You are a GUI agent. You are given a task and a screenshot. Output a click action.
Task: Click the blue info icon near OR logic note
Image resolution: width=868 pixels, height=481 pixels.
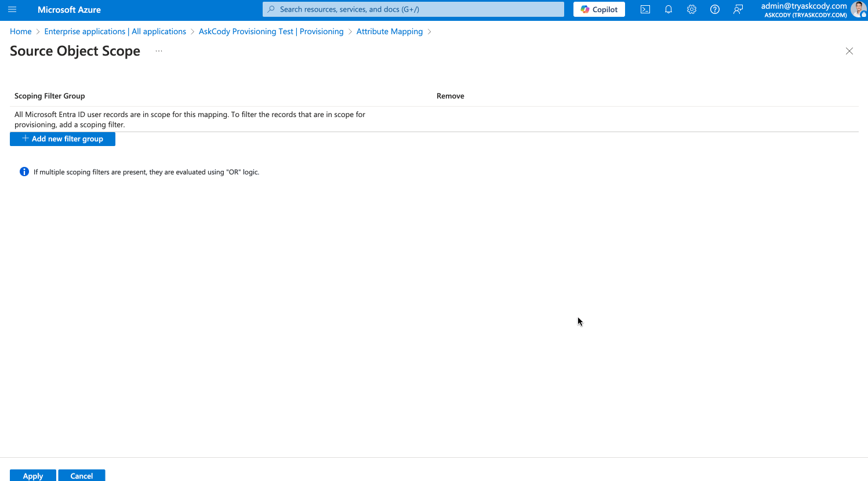[x=24, y=172]
